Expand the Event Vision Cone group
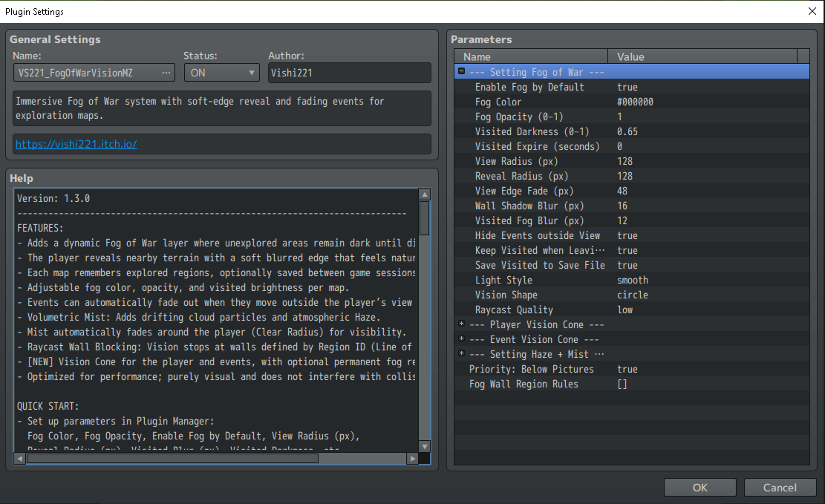Screen dimensions: 825x504 pos(461,338)
